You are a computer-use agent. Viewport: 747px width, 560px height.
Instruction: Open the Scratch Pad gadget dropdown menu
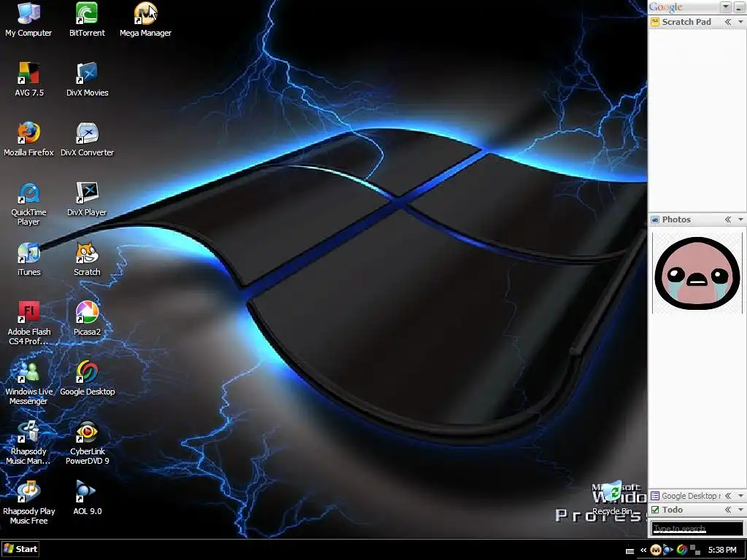point(740,22)
